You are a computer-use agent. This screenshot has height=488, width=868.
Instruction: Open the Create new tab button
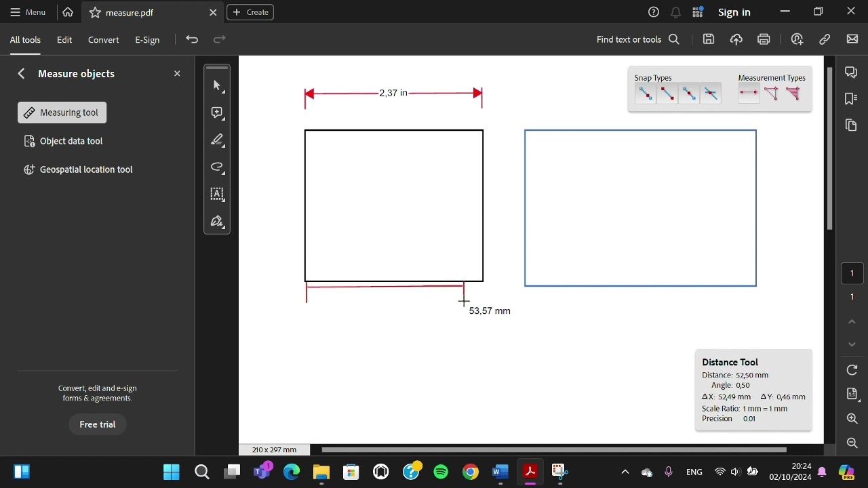tap(250, 12)
